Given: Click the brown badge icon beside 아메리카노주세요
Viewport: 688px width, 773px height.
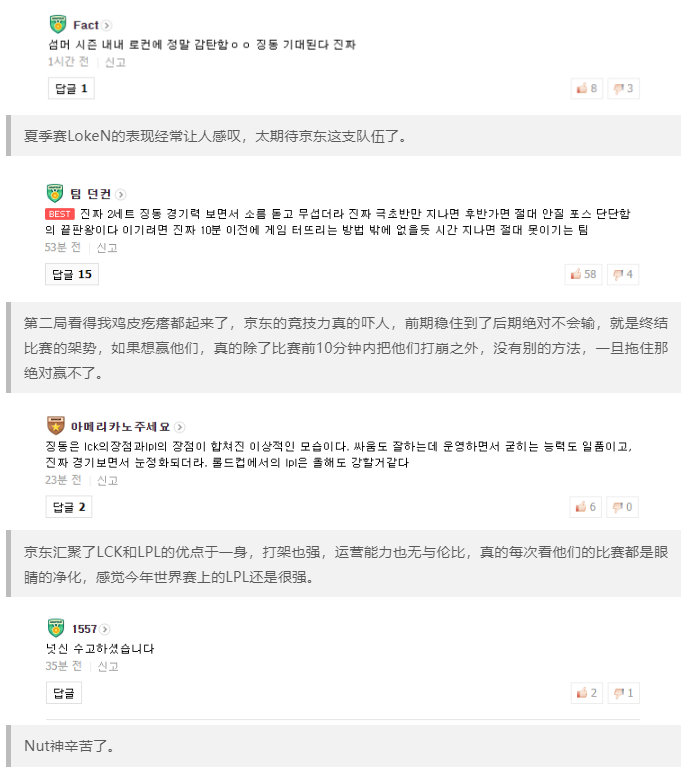Looking at the screenshot, I should point(56,426).
